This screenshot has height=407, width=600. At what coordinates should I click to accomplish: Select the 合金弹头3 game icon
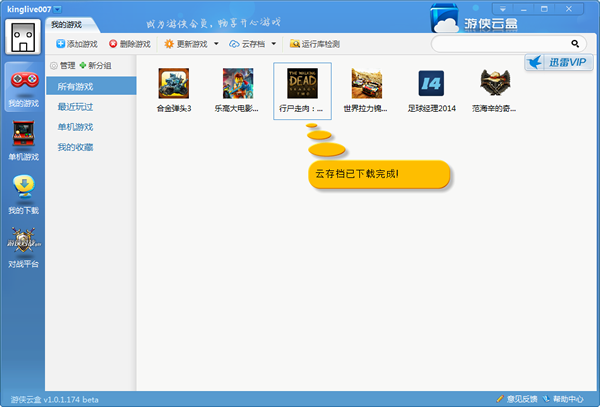coord(174,83)
